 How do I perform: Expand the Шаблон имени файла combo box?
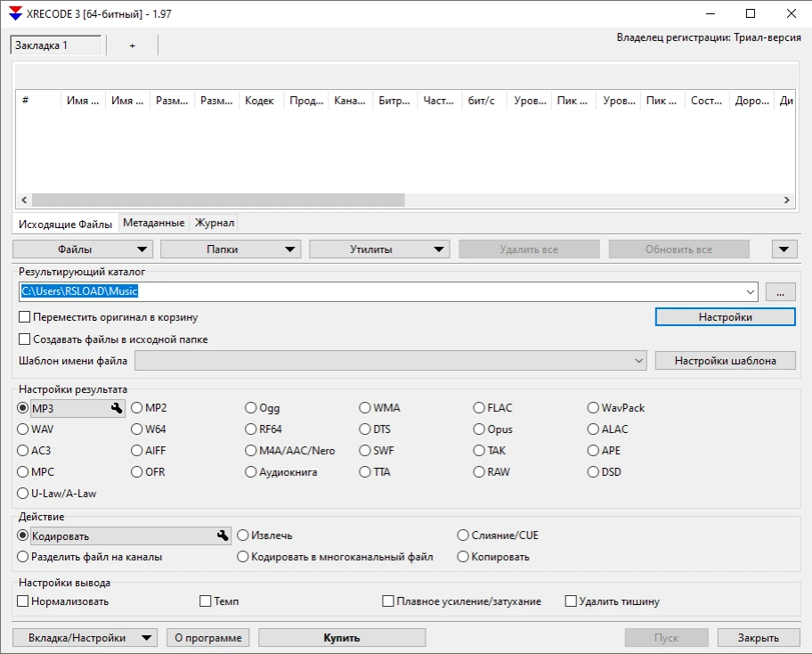pyautogui.click(x=638, y=361)
